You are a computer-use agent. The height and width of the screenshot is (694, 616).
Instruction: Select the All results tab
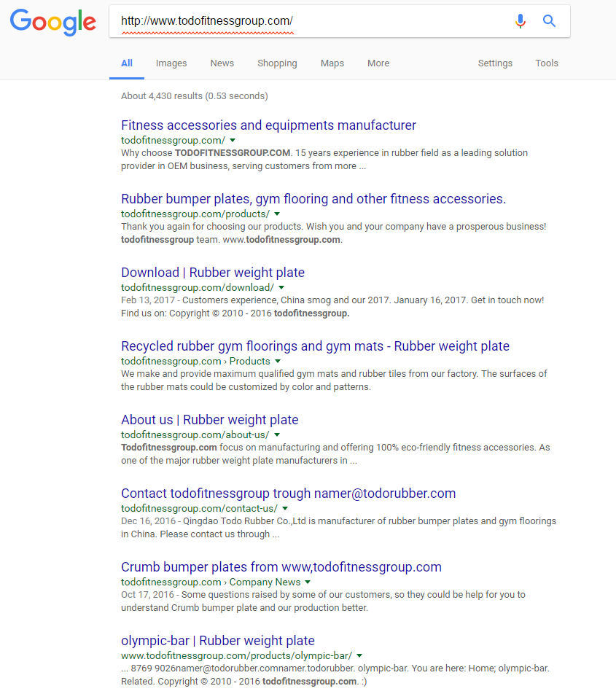click(x=127, y=63)
